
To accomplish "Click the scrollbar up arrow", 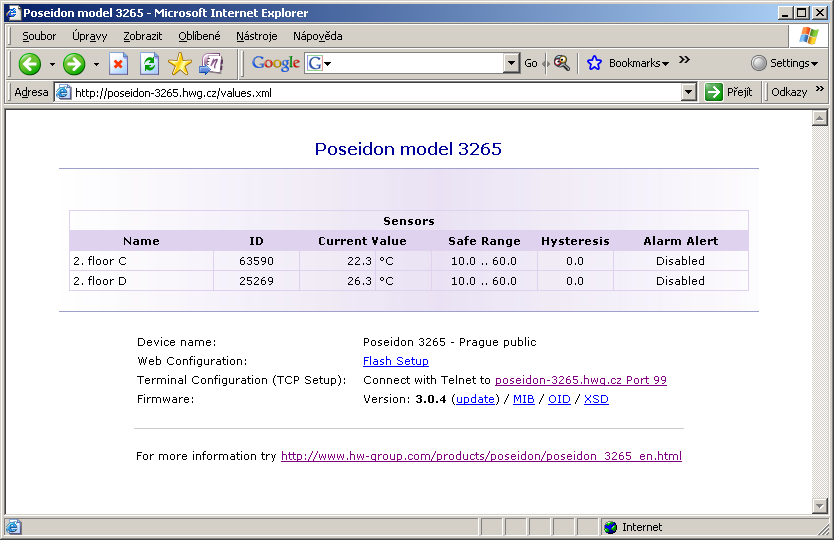I will [820, 118].
